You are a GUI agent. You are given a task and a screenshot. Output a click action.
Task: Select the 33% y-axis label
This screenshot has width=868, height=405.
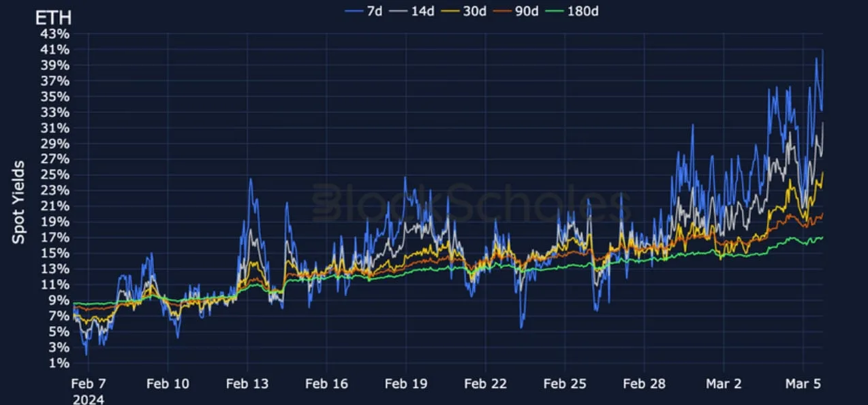tap(55, 112)
